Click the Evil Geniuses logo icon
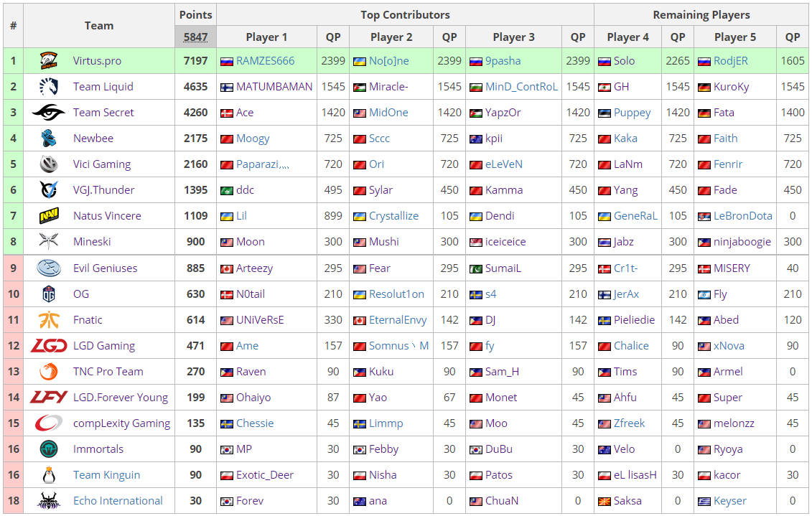The image size is (812, 516). (x=49, y=268)
